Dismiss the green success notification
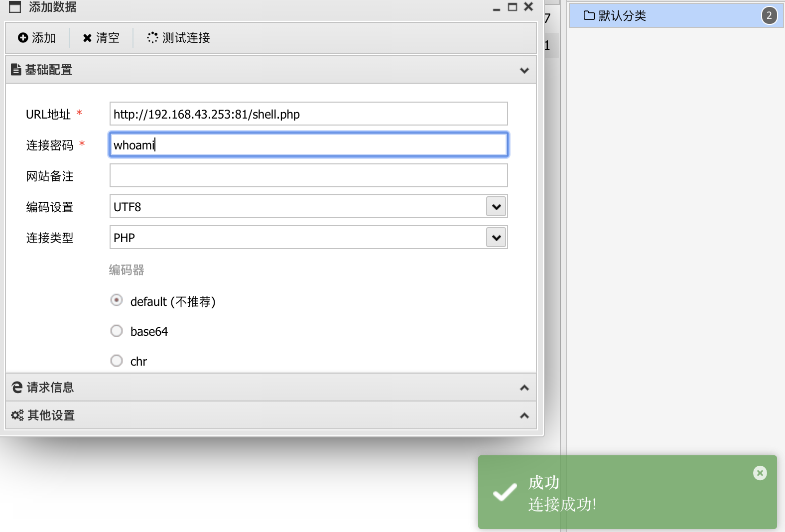The height and width of the screenshot is (532, 785). [760, 473]
